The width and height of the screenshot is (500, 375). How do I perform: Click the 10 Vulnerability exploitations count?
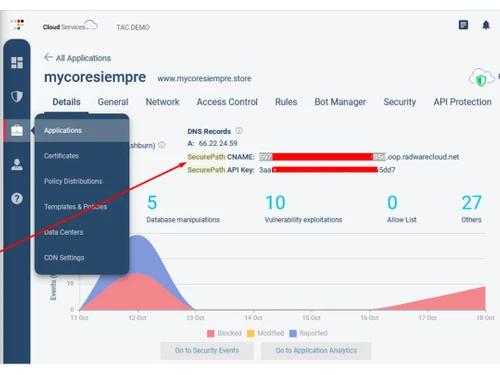click(275, 203)
